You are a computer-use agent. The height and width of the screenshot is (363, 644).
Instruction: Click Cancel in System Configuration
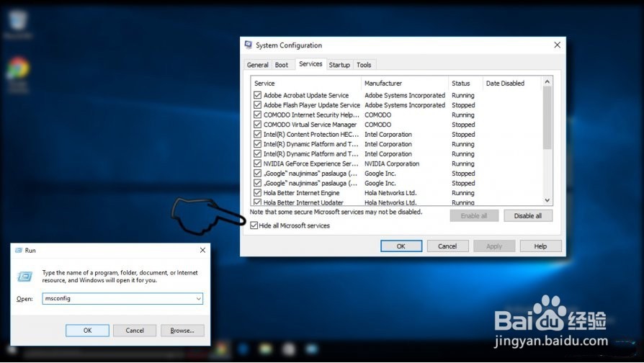tap(447, 246)
